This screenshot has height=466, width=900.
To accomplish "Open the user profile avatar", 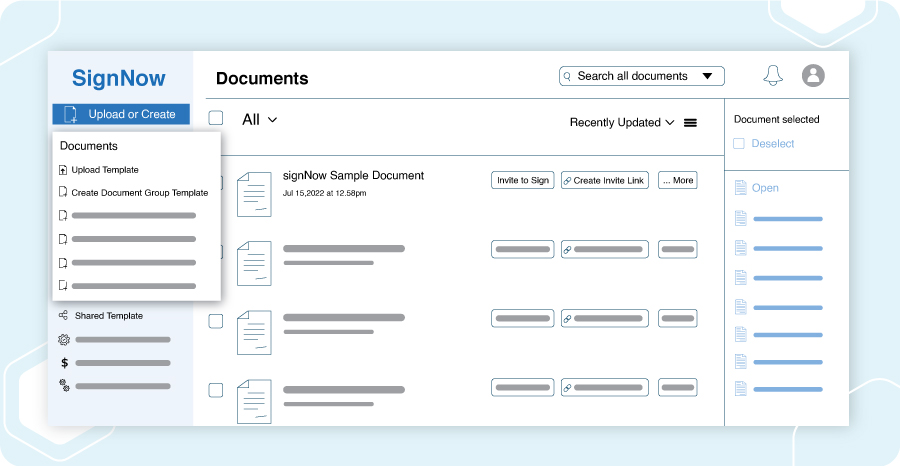I will [813, 76].
